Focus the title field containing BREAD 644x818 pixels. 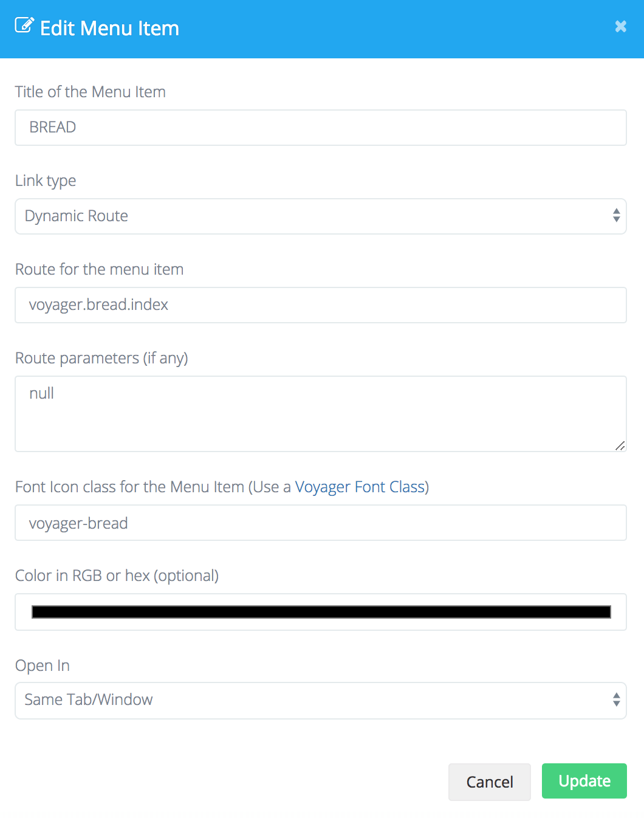[x=320, y=128]
